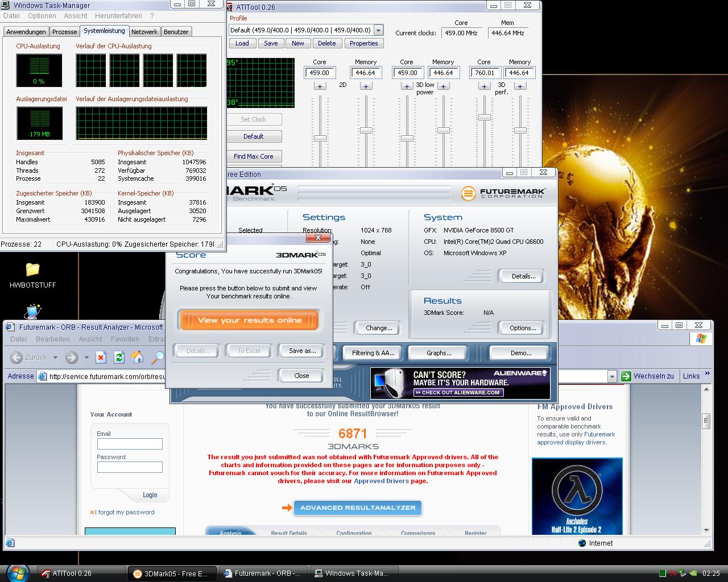Open the Favoriten menu in Internet Explorer
Image resolution: width=728 pixels, height=582 pixels.
click(125, 339)
